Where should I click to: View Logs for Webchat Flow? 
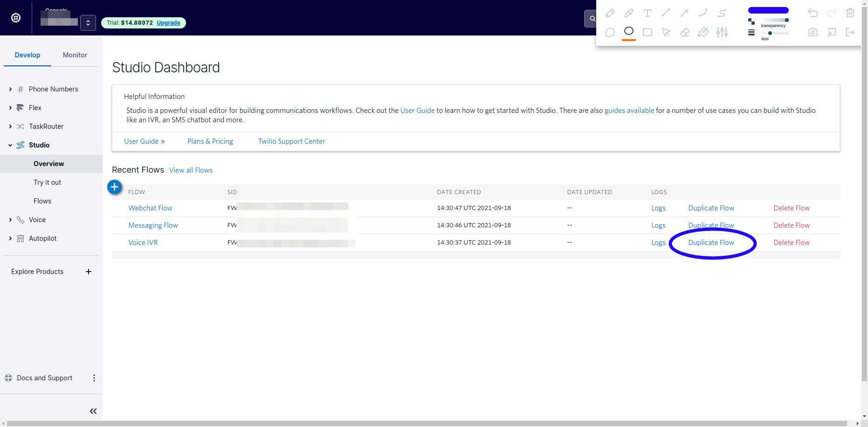[658, 208]
